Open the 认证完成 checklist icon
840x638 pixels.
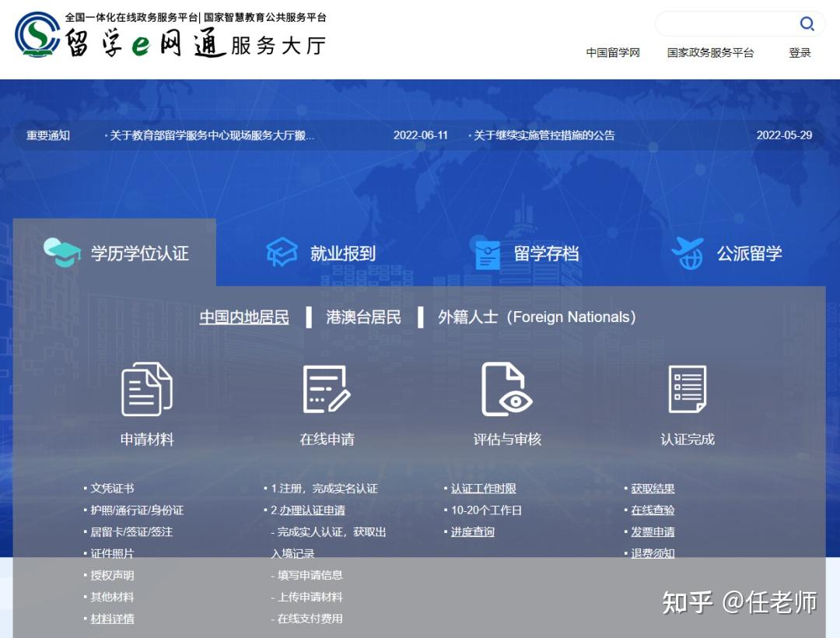[688, 391]
